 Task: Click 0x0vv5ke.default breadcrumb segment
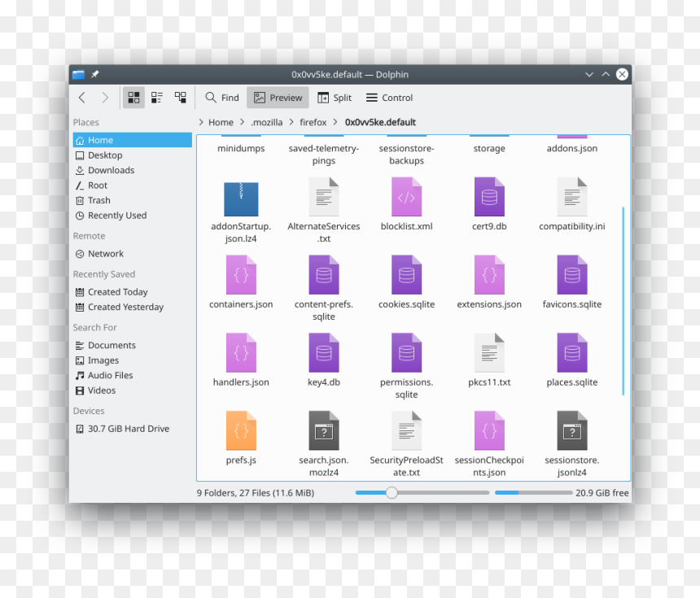pos(380,122)
